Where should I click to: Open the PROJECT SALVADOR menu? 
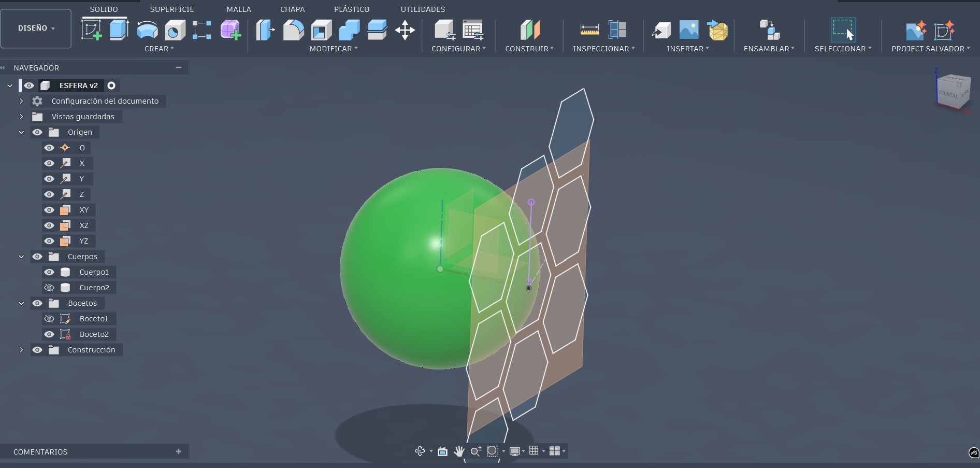point(931,49)
